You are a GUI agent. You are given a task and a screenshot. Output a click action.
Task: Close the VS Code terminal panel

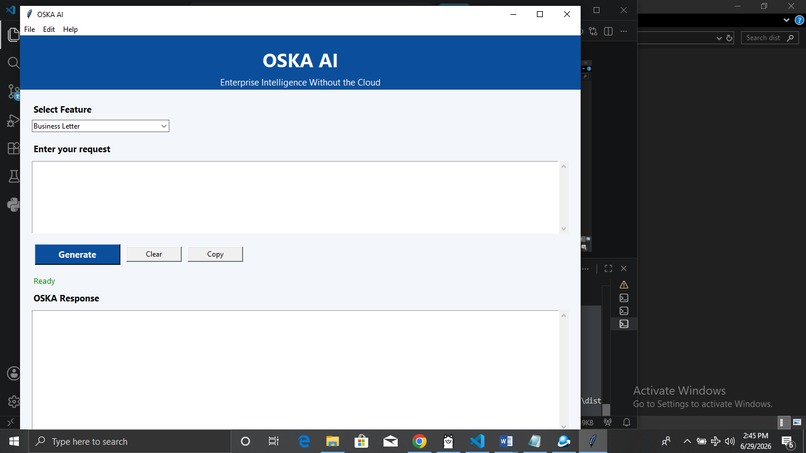624,268
